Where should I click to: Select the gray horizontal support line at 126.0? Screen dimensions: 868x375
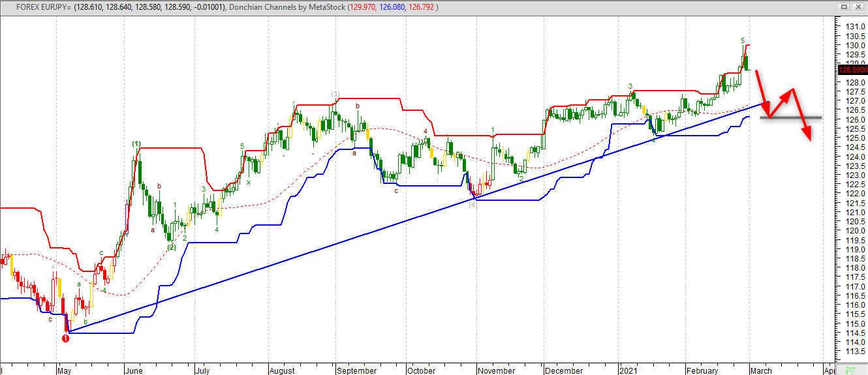816,117
